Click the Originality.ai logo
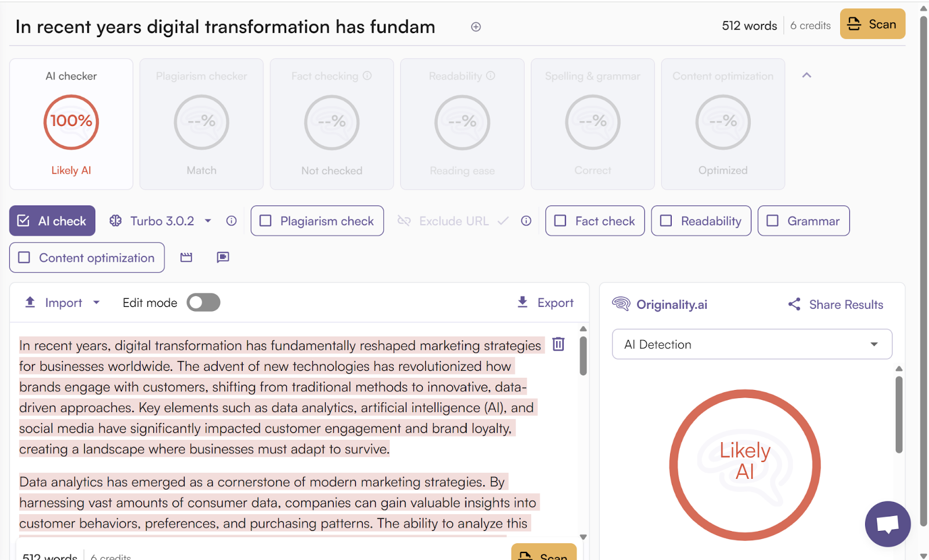This screenshot has height=560, width=929. (660, 304)
